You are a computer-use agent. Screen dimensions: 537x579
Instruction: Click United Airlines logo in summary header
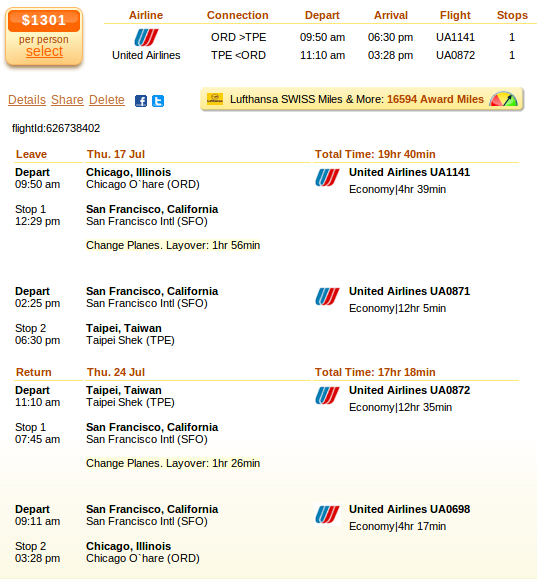pyautogui.click(x=146, y=37)
